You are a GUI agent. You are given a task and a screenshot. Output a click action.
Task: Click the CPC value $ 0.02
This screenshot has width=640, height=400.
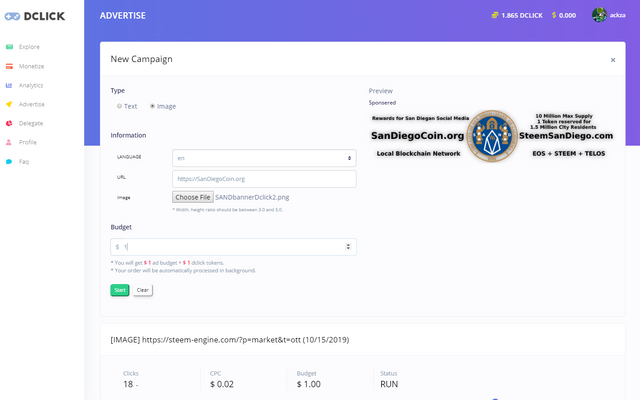point(222,384)
